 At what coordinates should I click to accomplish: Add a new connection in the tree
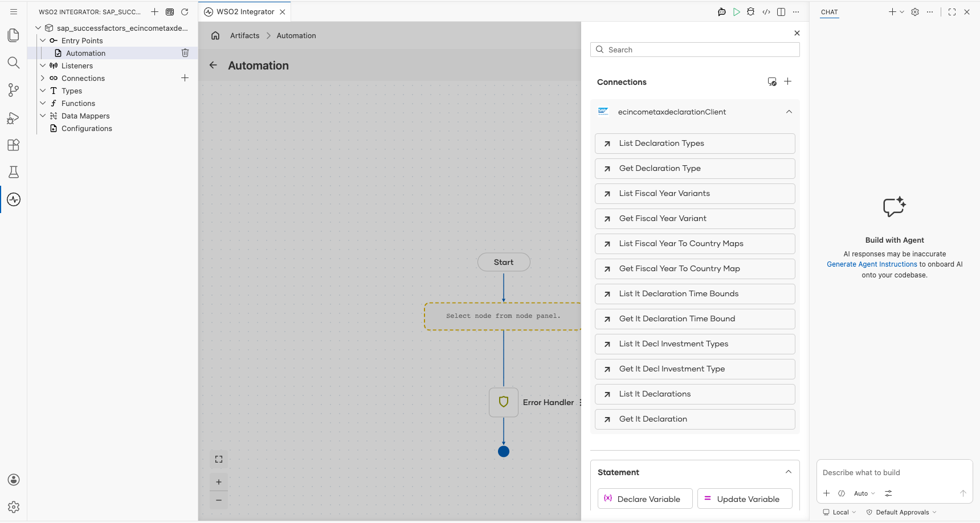(185, 78)
